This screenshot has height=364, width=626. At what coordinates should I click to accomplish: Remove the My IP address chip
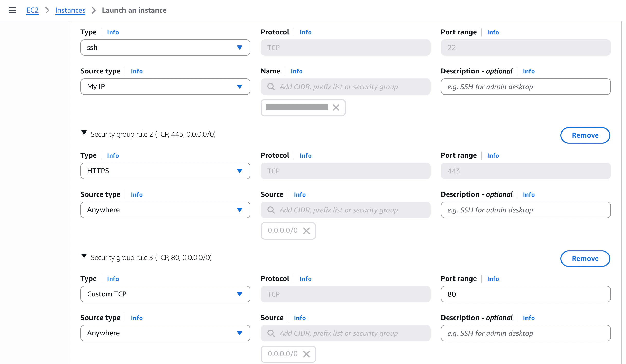[x=336, y=107]
